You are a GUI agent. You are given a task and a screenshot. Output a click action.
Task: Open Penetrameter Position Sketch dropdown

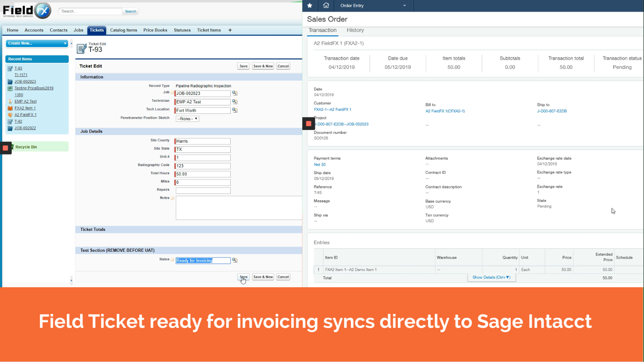pyautogui.click(x=188, y=119)
